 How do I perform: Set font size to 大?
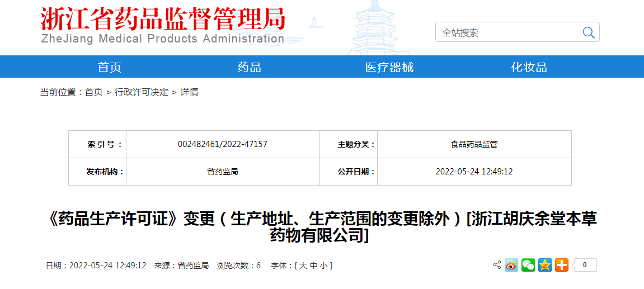tap(303, 266)
